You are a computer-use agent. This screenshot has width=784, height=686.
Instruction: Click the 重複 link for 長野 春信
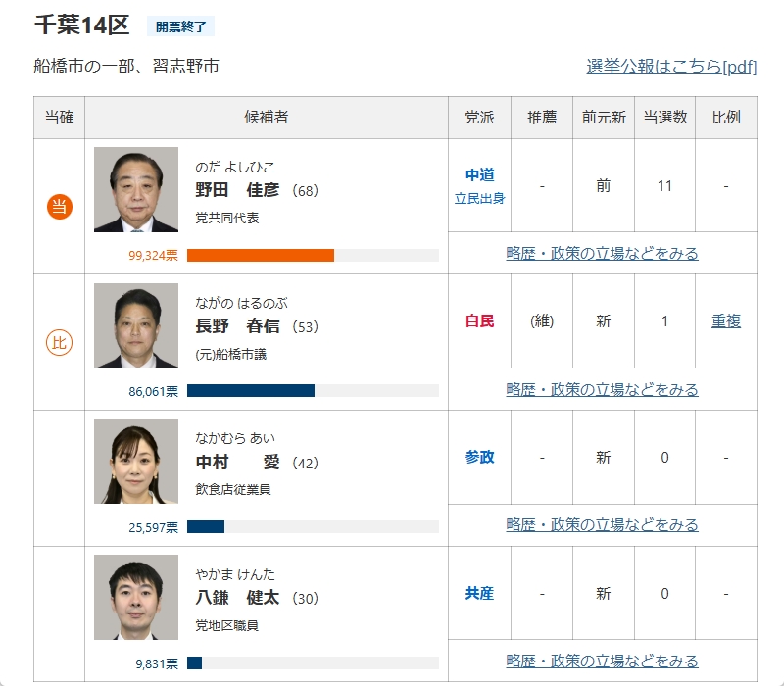coord(726,321)
